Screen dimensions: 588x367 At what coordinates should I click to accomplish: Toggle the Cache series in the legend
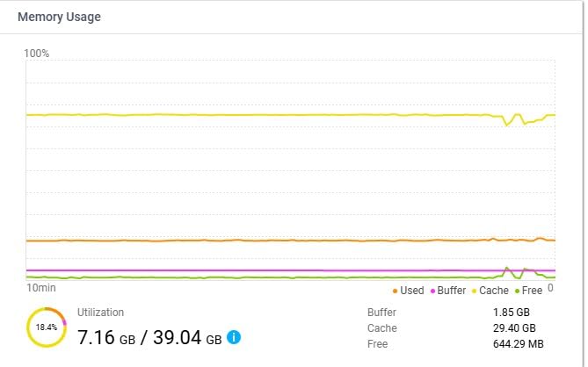(x=490, y=291)
